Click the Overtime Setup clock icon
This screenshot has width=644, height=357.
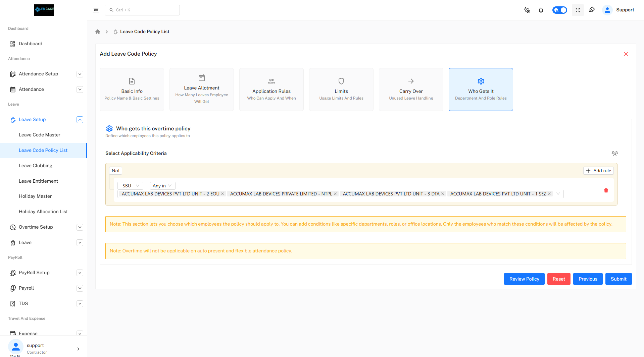tap(13, 227)
